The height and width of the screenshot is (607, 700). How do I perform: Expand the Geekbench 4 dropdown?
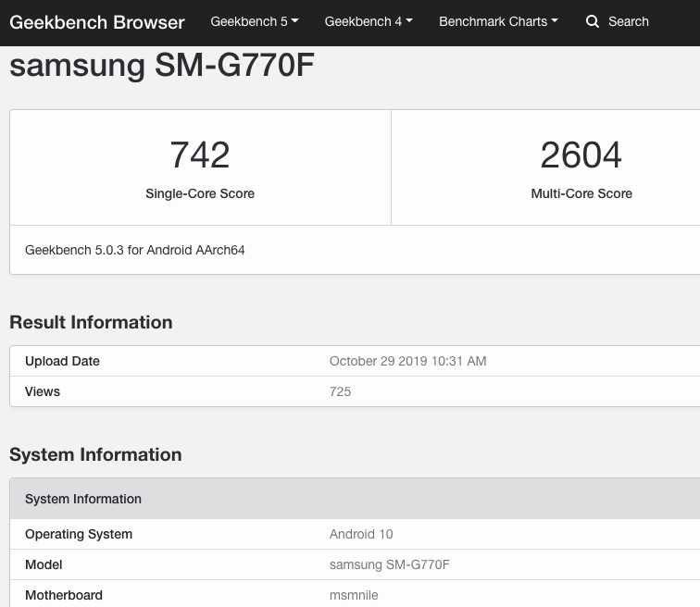tap(369, 21)
